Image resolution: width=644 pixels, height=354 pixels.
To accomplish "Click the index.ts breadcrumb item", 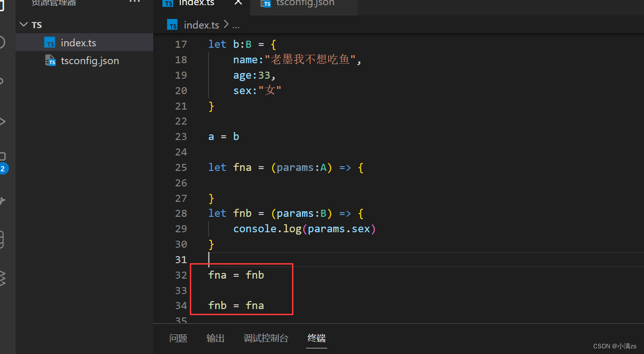I will (x=202, y=25).
